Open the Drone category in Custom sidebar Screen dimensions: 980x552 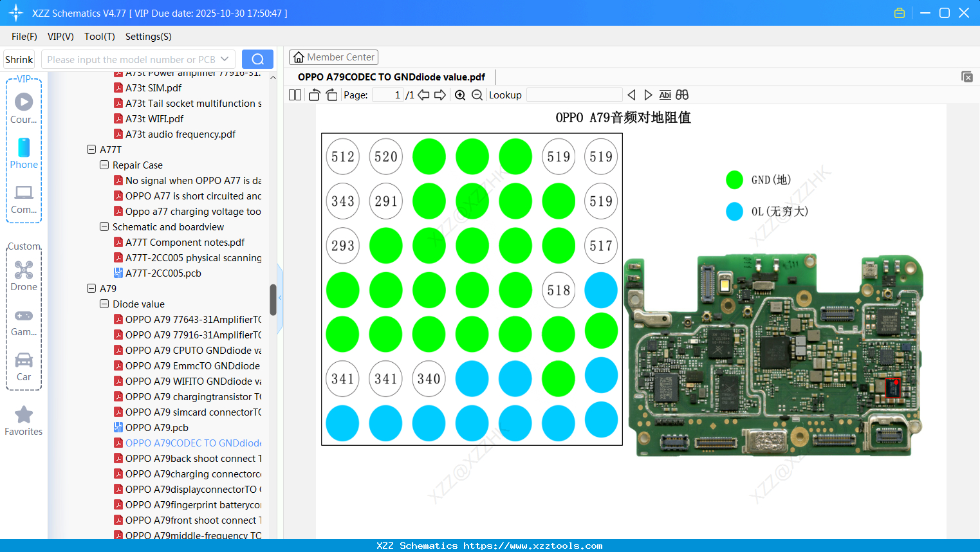[x=23, y=273]
